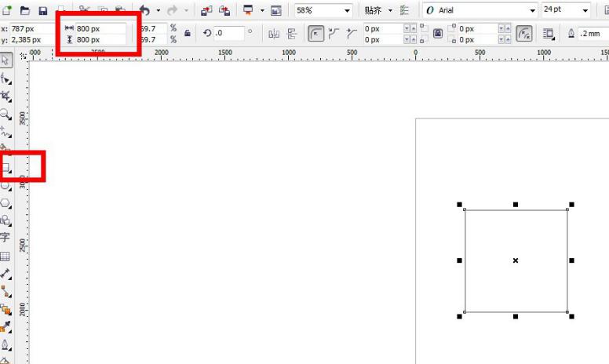Toggle the lock ratio padlock
609x364 pixels.
(x=187, y=34)
